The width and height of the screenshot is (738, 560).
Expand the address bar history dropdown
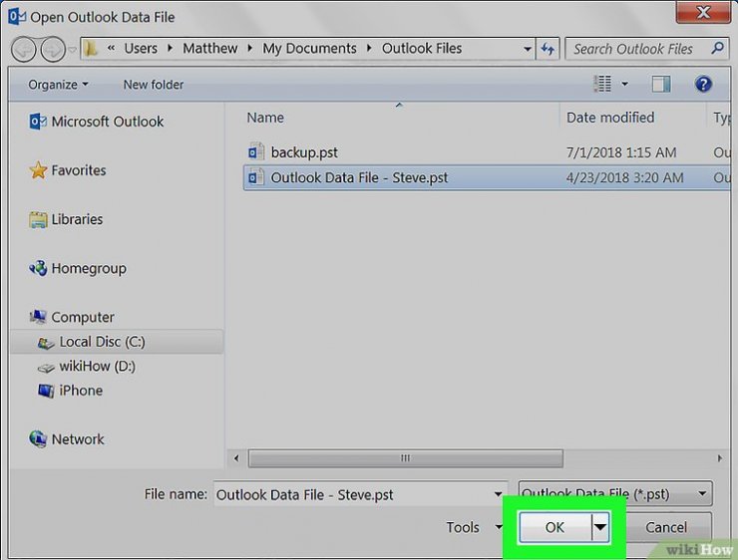click(x=528, y=49)
